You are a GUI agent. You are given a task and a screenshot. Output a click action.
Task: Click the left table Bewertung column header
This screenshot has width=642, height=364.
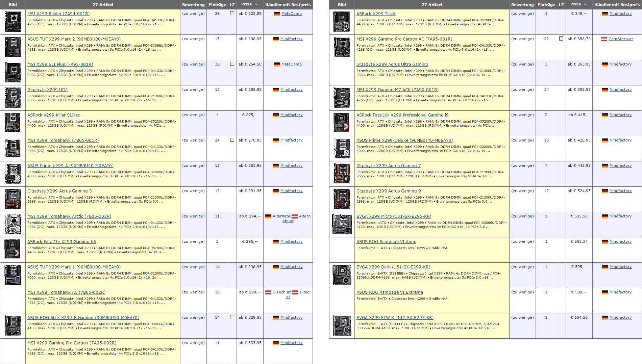tap(193, 5)
